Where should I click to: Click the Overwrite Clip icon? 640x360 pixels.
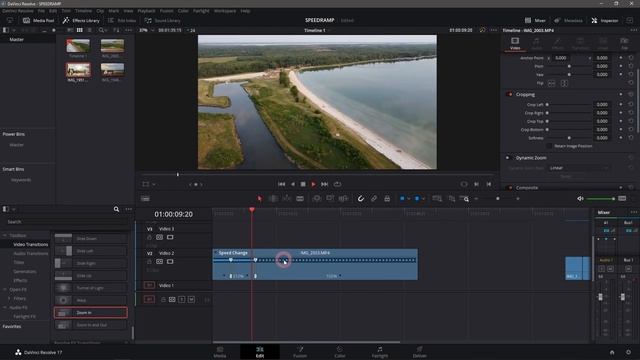pos(330,199)
